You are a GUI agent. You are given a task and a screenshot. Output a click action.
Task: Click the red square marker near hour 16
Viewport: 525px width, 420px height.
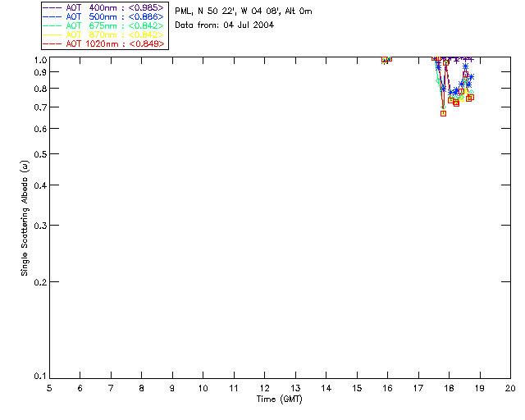click(385, 60)
